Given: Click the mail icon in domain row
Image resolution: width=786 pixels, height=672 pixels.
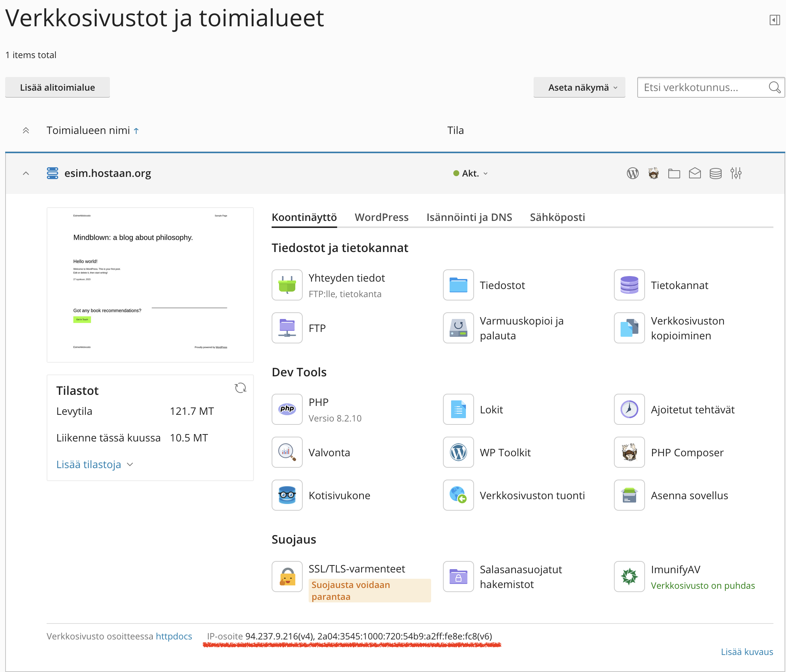Looking at the screenshot, I should point(695,173).
